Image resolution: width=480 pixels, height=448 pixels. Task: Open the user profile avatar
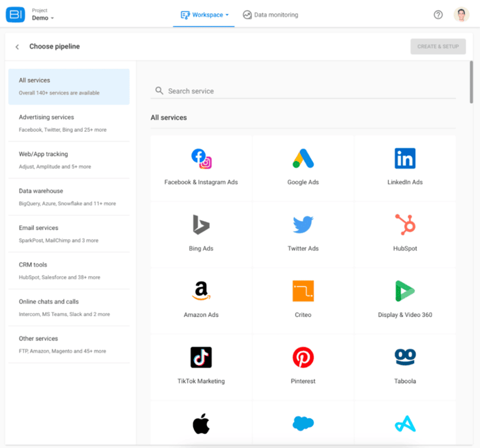(461, 15)
